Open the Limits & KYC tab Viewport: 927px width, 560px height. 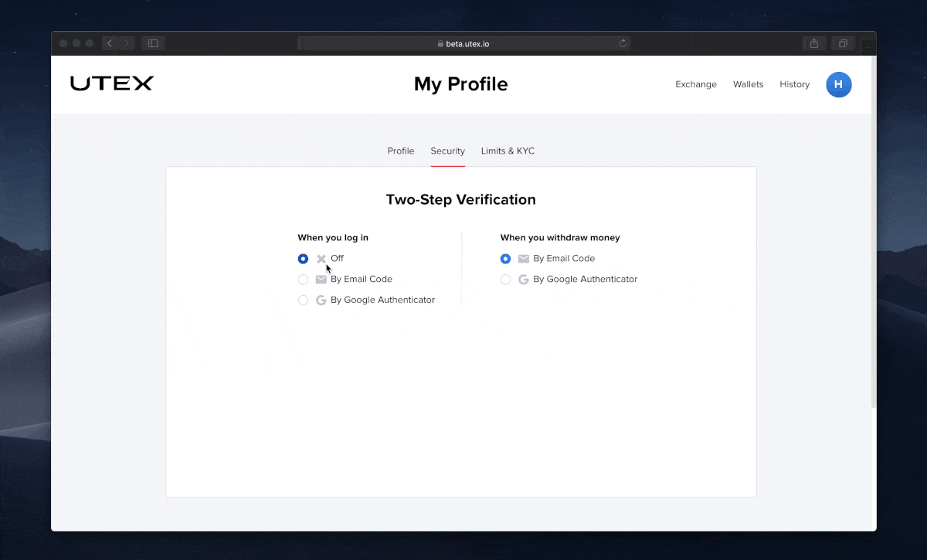click(508, 151)
